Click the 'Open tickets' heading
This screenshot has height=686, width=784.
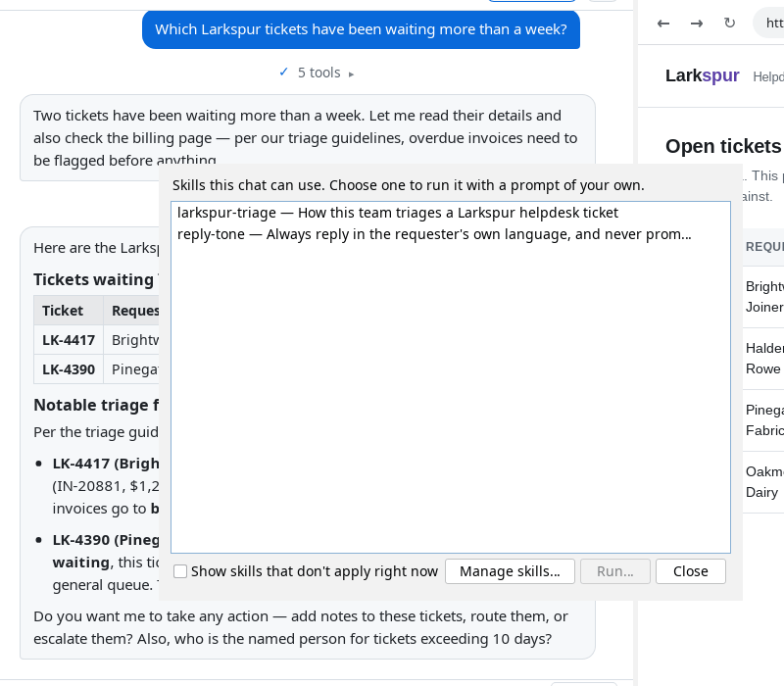point(723,146)
